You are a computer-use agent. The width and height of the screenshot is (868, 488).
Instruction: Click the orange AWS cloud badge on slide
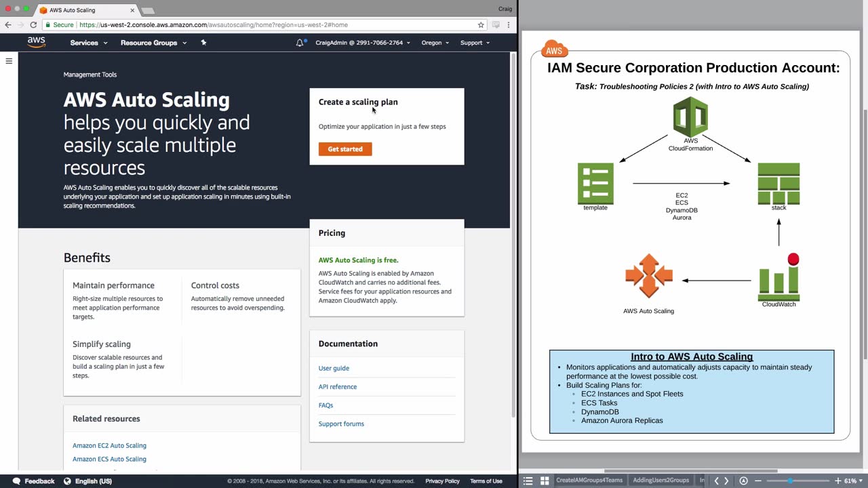pyautogui.click(x=554, y=50)
